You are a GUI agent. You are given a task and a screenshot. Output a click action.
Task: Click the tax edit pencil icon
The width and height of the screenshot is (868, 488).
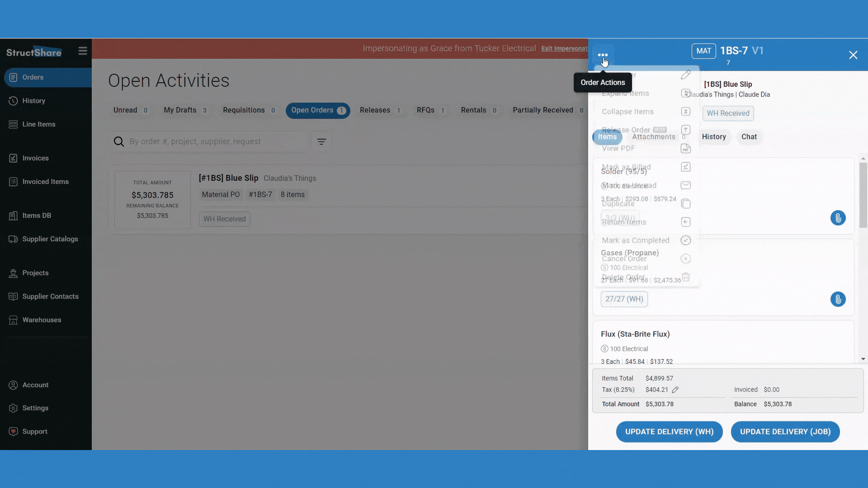tap(675, 389)
